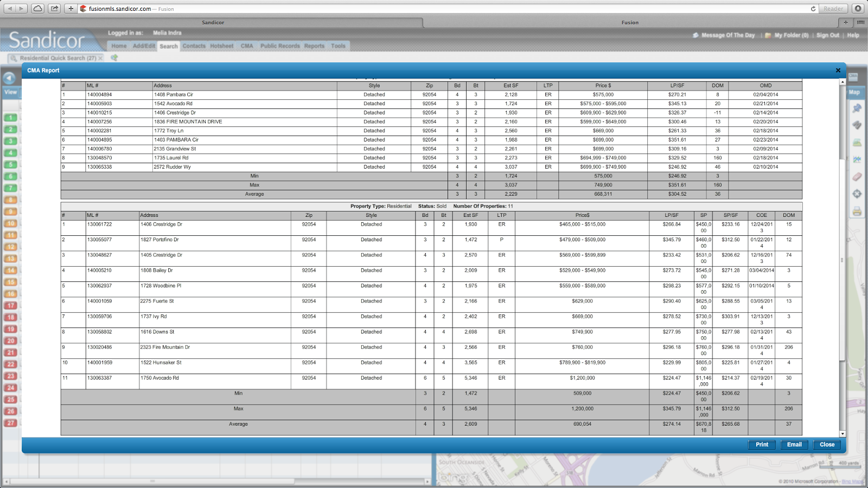Click the small CMA icon above Map tab
868x488 pixels.
853,76
